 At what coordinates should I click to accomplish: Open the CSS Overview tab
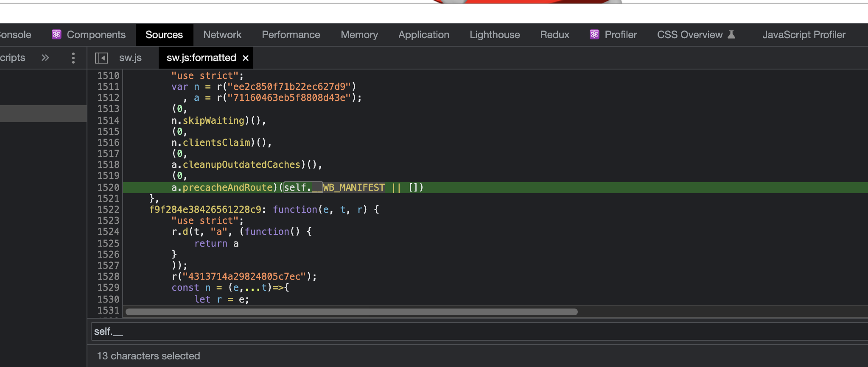(690, 35)
